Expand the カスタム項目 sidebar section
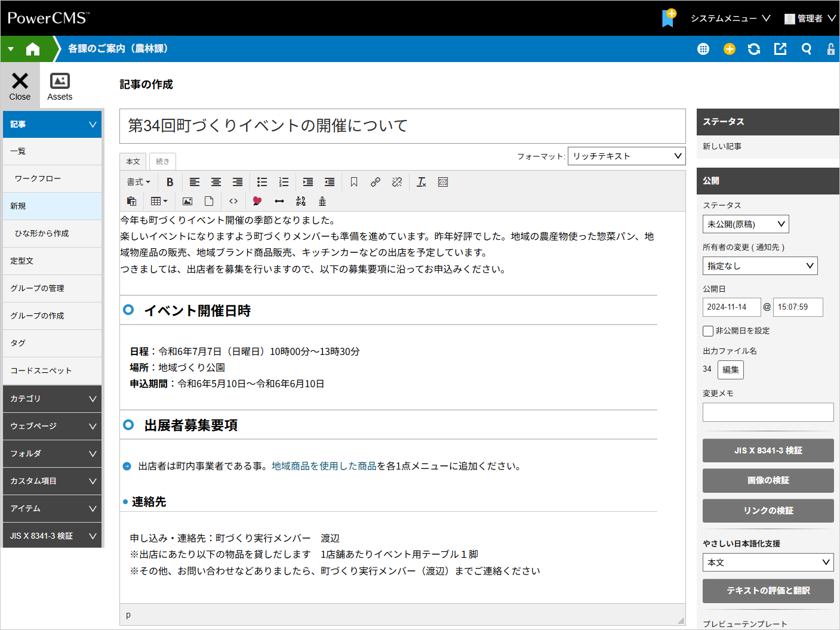Viewport: 840px width, 630px height. (x=52, y=481)
